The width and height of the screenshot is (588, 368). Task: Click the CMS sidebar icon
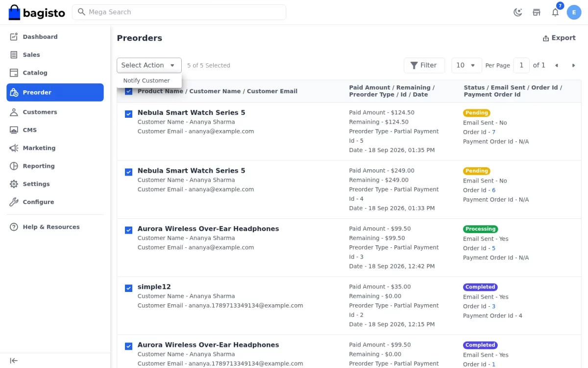tap(14, 130)
